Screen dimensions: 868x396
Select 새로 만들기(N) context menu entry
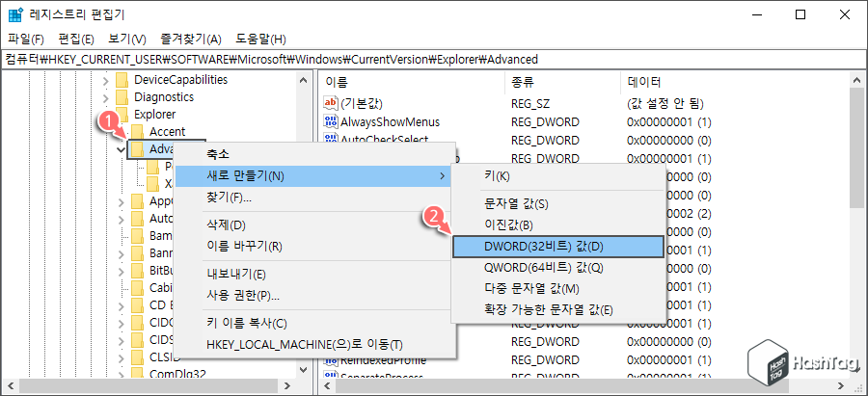313,176
